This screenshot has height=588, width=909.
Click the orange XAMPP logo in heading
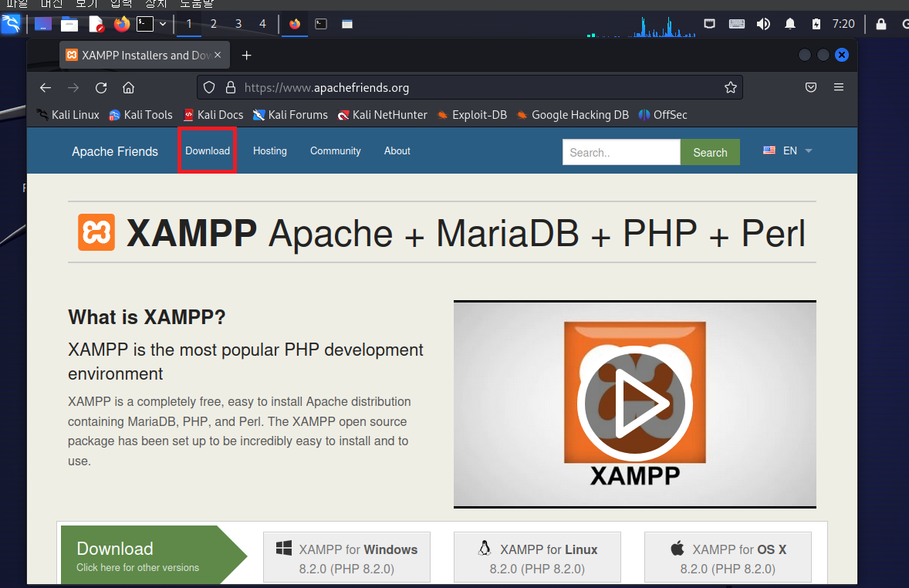pyautogui.click(x=96, y=232)
